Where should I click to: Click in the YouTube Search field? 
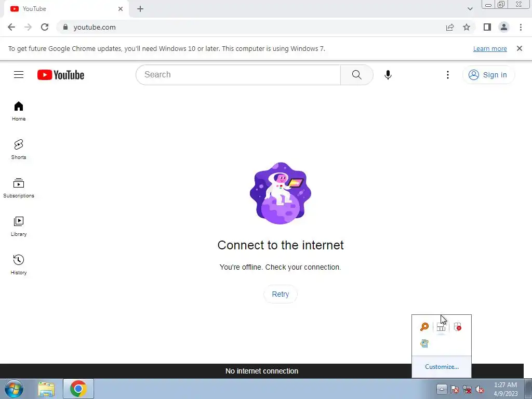pyautogui.click(x=238, y=75)
